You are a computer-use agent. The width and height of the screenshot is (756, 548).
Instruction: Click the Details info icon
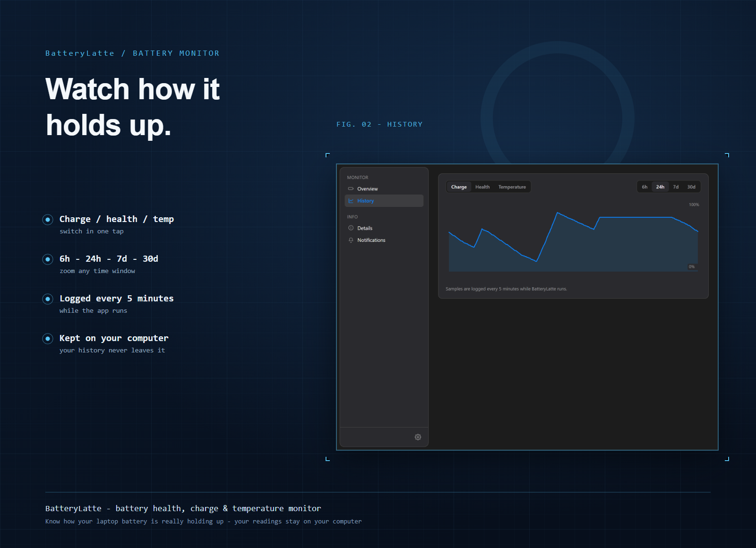351,228
